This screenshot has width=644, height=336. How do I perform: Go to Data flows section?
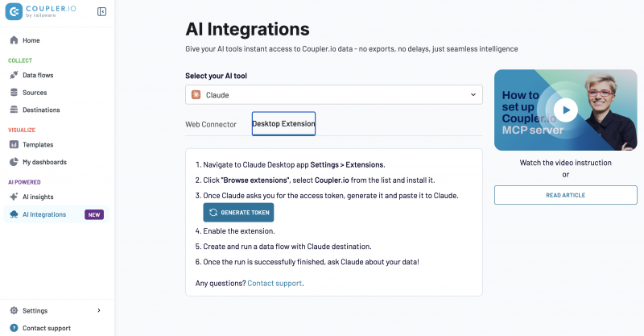tap(37, 75)
